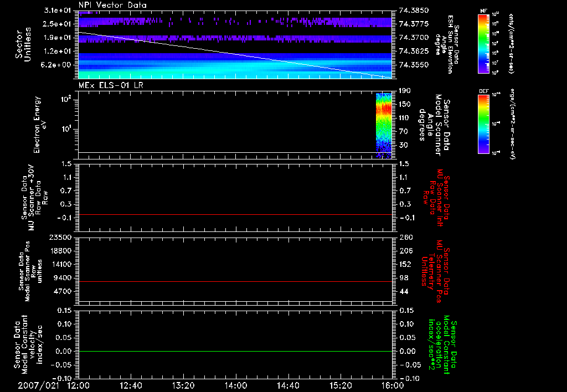Viewport: 567px width, 392px height.
Task: Select the 15:20 time axis label
Action: coord(341,385)
